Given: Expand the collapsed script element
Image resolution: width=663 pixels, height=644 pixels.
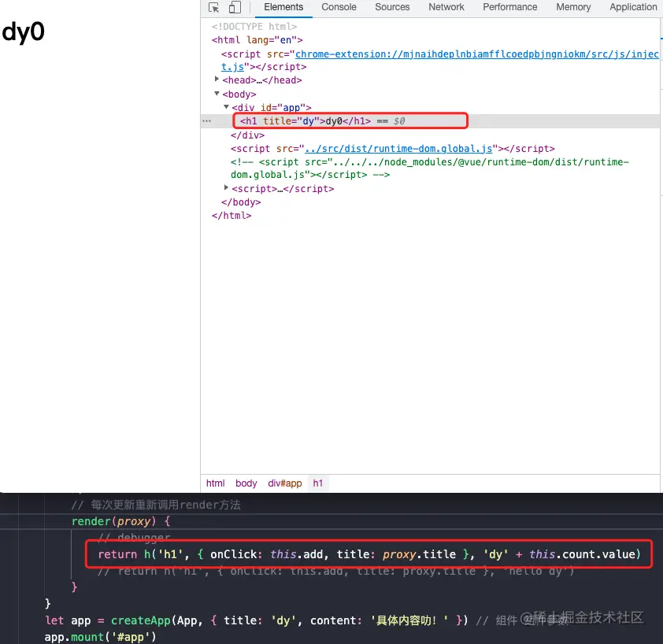Looking at the screenshot, I should (226, 187).
